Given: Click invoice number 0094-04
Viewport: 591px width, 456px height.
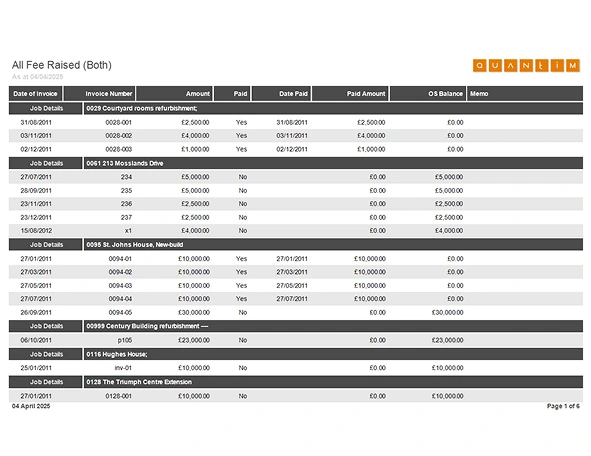Looking at the screenshot, I should 120,299.
